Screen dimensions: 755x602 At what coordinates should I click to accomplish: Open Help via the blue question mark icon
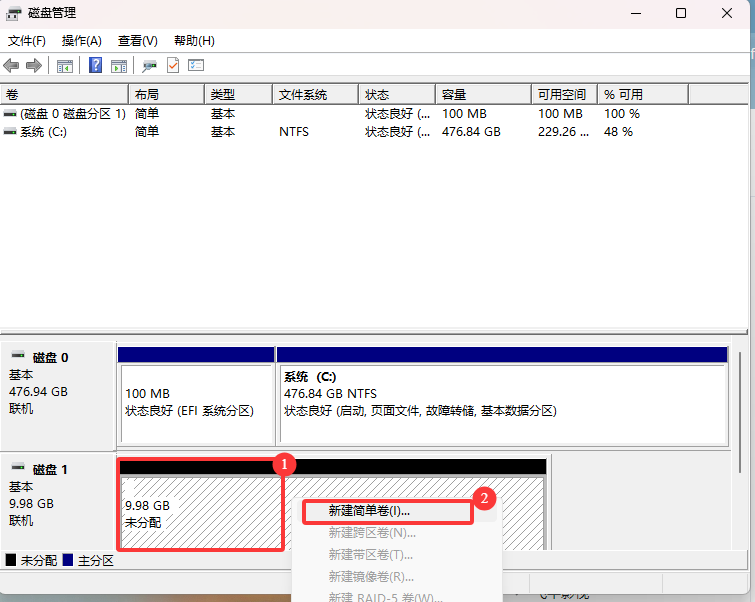[x=95, y=65]
